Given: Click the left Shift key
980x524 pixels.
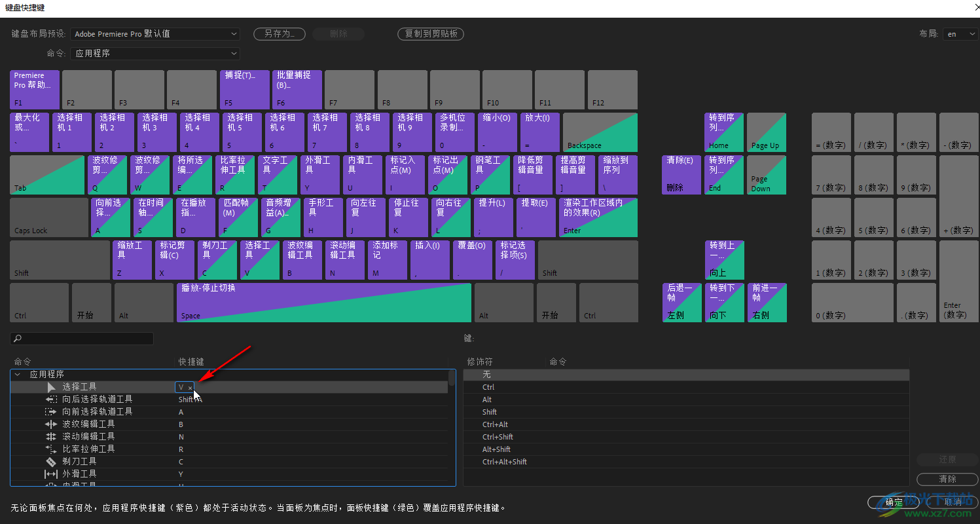Looking at the screenshot, I should point(60,260).
